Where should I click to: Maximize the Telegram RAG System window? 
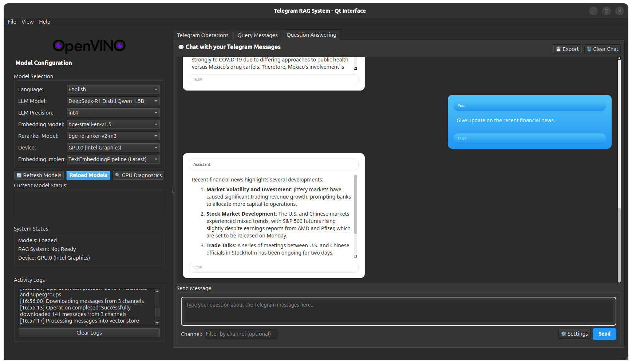click(607, 11)
